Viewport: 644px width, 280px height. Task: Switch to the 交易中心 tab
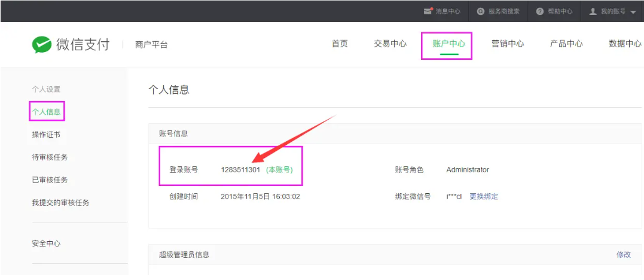coord(390,44)
